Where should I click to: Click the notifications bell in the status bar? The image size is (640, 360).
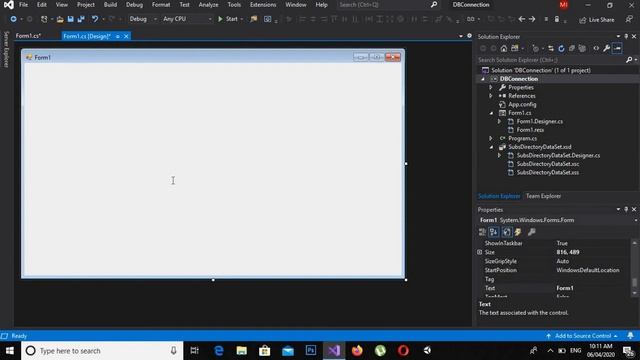[630, 336]
